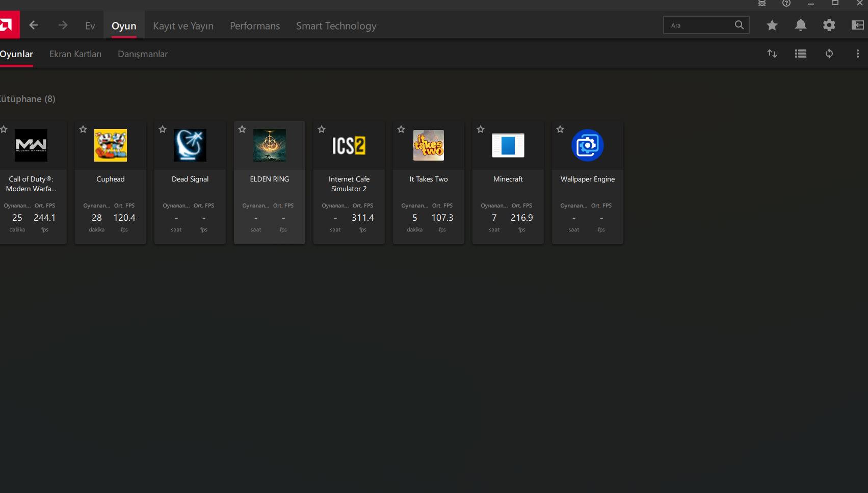Image resolution: width=868 pixels, height=493 pixels.
Task: Toggle It Takes Two favorite star
Action: click(401, 129)
